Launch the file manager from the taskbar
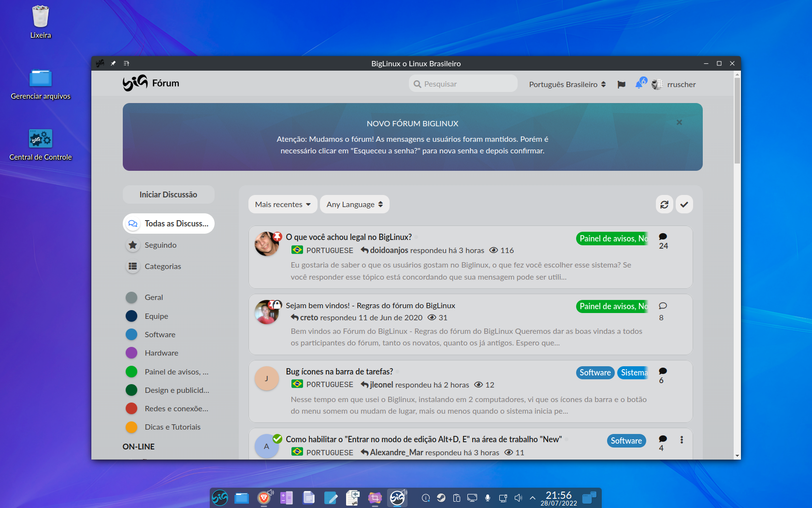The width and height of the screenshot is (812, 508). 242,497
